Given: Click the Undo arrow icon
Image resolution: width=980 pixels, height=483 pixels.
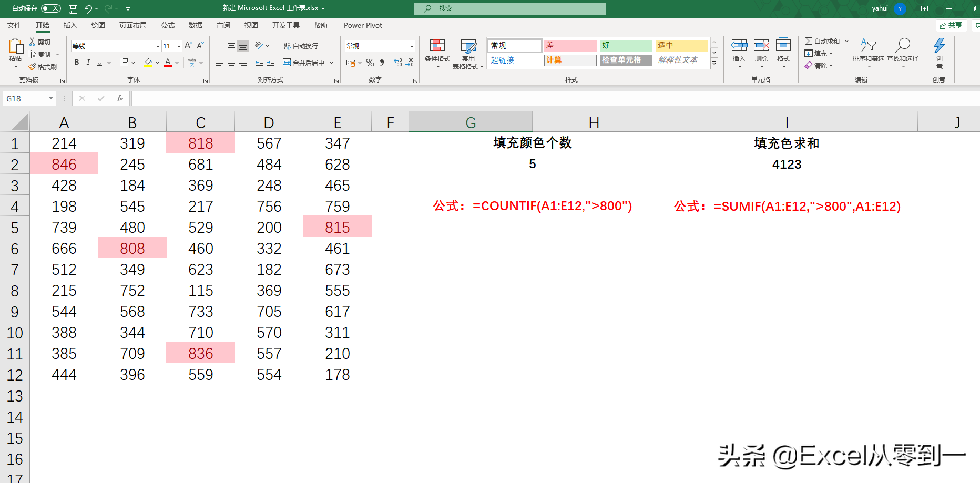Looking at the screenshot, I should click(x=88, y=9).
